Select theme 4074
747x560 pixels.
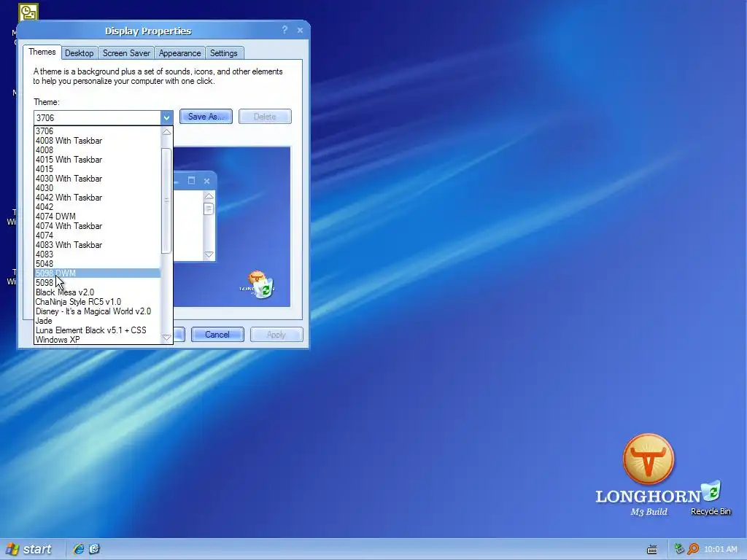(98, 236)
